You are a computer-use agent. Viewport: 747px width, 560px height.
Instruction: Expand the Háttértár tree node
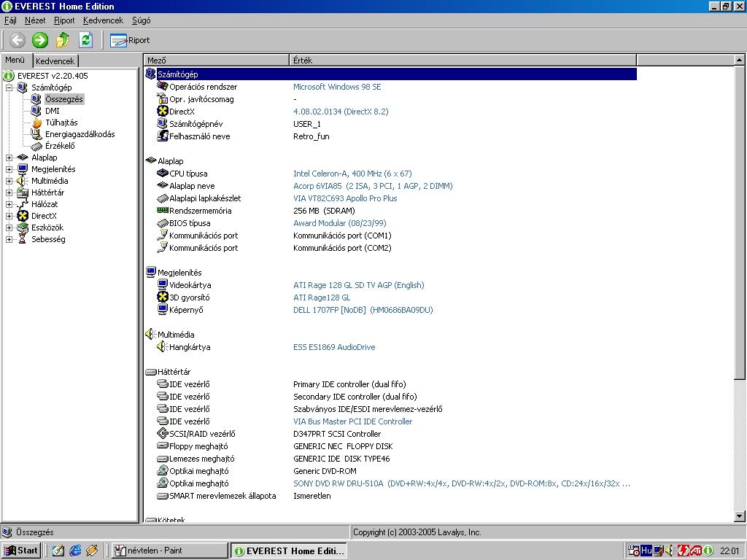(x=9, y=192)
